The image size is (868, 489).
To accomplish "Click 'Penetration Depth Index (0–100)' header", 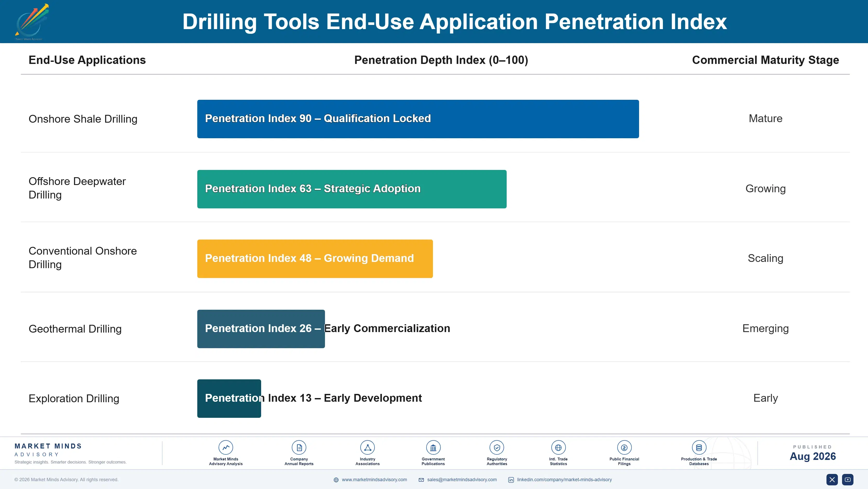I will coord(441,60).
